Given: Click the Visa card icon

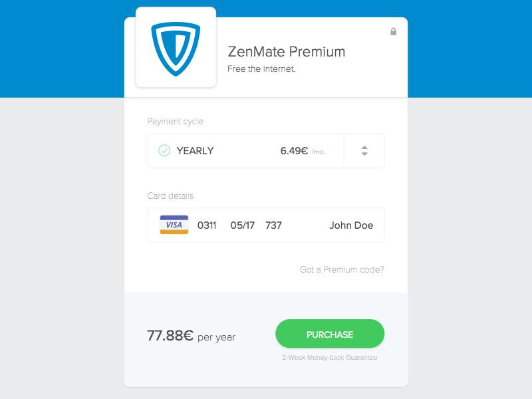Looking at the screenshot, I should click(x=174, y=225).
